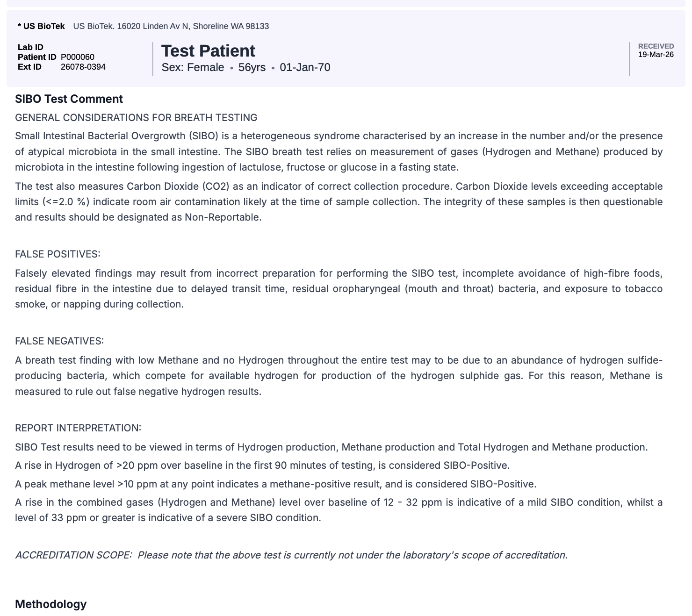Viewport: 692px width, 616px height.
Task: Click the peak methane level >10 ppm line
Action: click(x=275, y=484)
